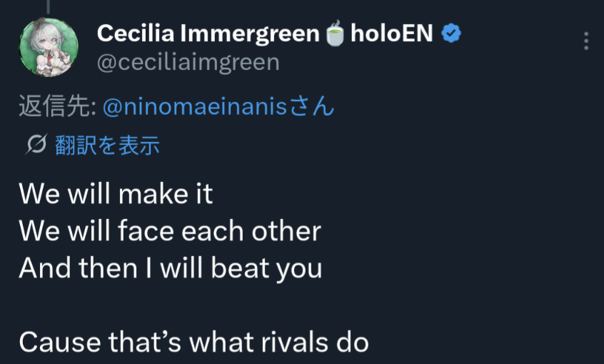Image resolution: width=604 pixels, height=364 pixels.
Task: Open the @ceciliaimgreen handle
Action: 188,62
